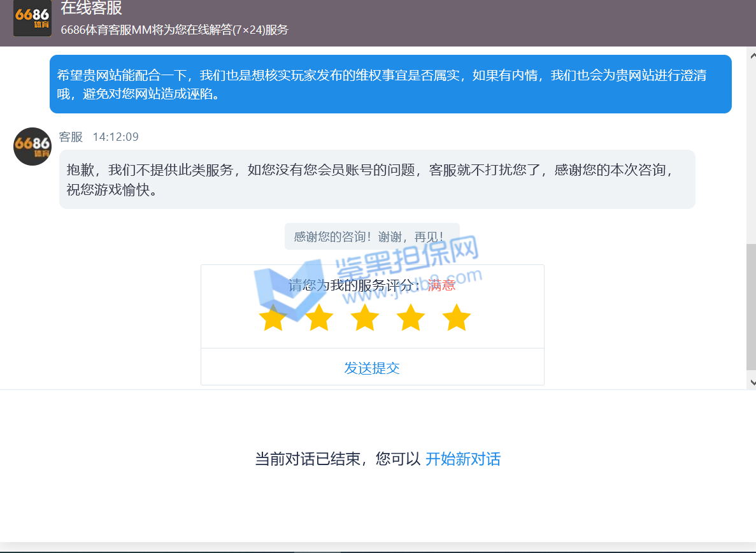This screenshot has height=553, width=756.
Task: Rate the service one star
Action: coord(273,318)
